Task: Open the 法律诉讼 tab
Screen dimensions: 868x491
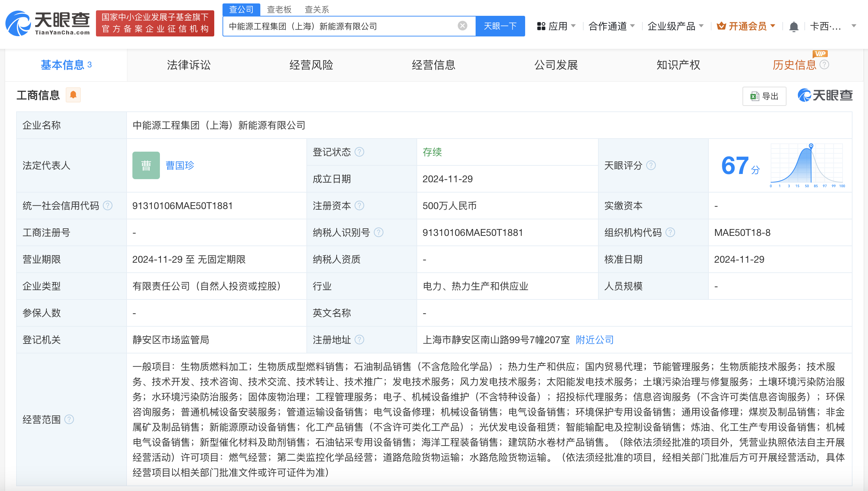Action: click(188, 65)
